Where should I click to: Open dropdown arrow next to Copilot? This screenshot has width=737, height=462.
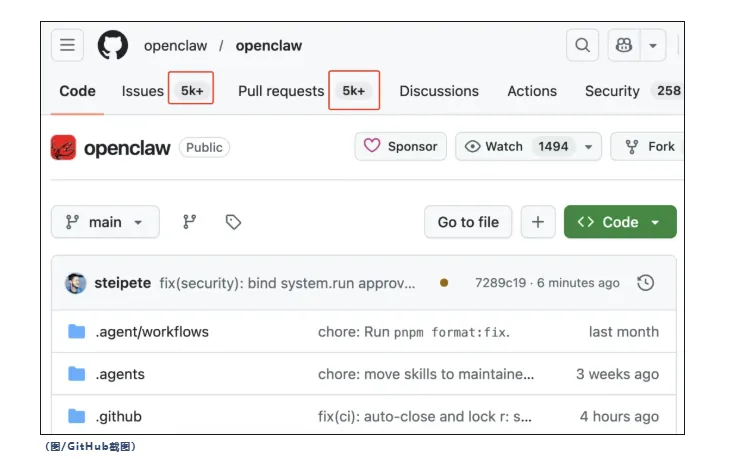coord(653,45)
